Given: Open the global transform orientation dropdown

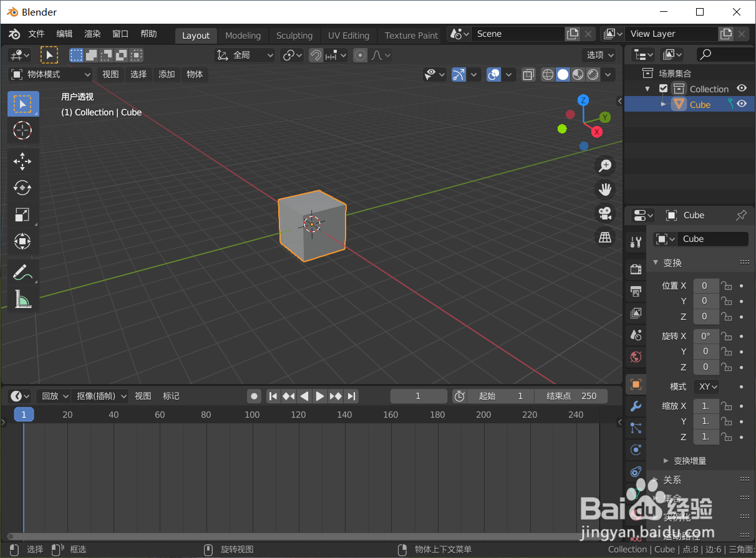Looking at the screenshot, I should click(245, 55).
